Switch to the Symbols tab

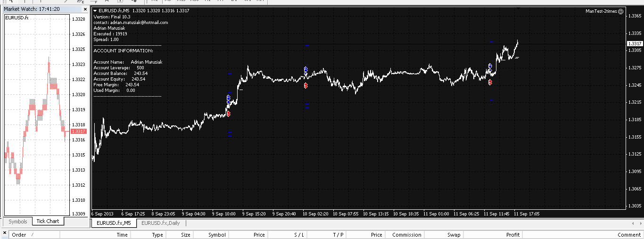click(18, 221)
